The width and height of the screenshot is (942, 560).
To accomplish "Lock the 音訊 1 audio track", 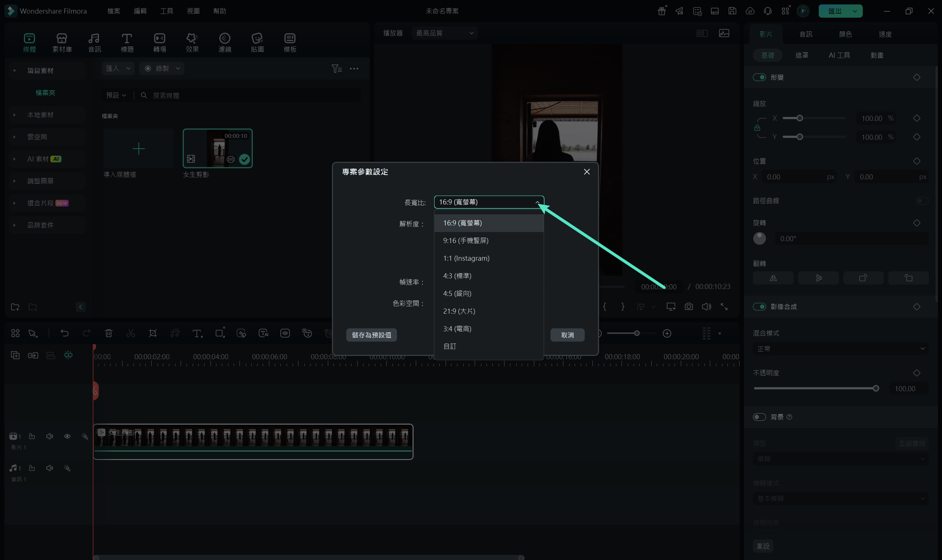I will pos(32,468).
